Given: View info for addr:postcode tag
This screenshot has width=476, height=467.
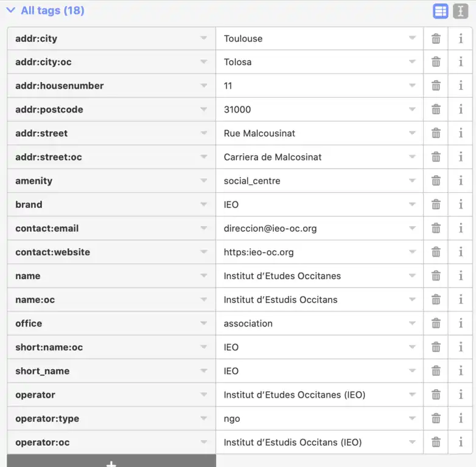Looking at the screenshot, I should pyautogui.click(x=461, y=110).
